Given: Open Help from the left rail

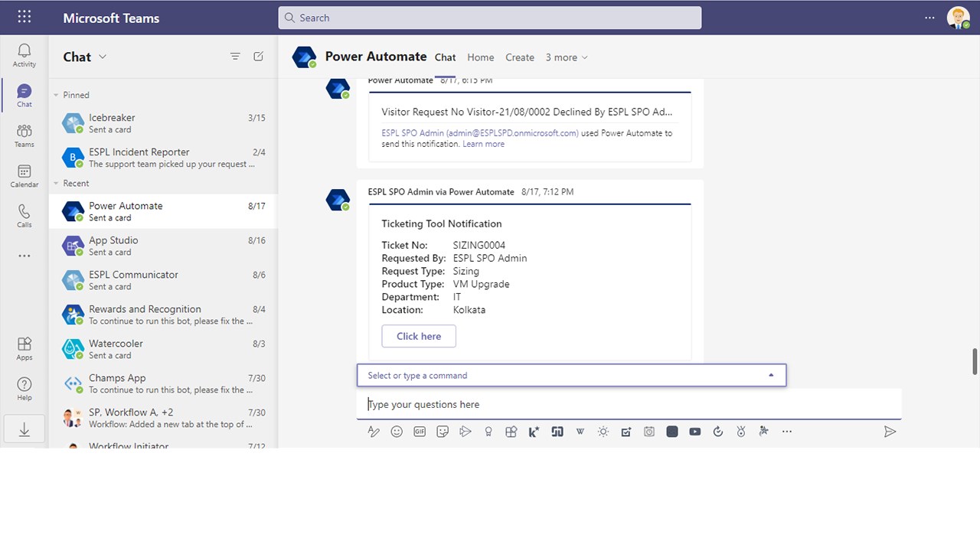Looking at the screenshot, I should tap(24, 388).
